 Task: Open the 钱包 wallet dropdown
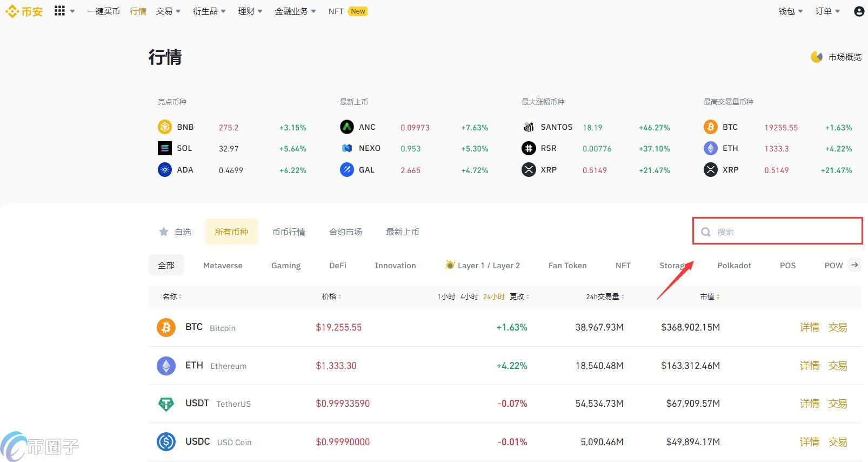tap(791, 11)
